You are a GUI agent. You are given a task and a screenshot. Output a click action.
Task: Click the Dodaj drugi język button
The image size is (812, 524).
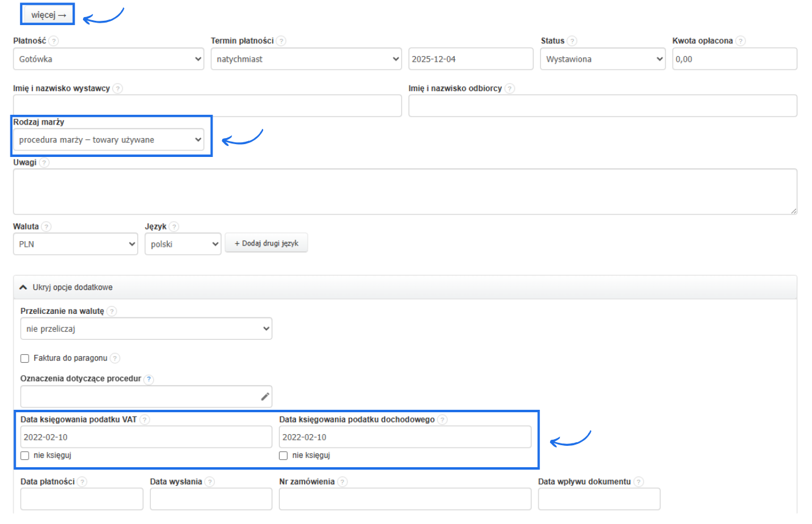point(266,243)
